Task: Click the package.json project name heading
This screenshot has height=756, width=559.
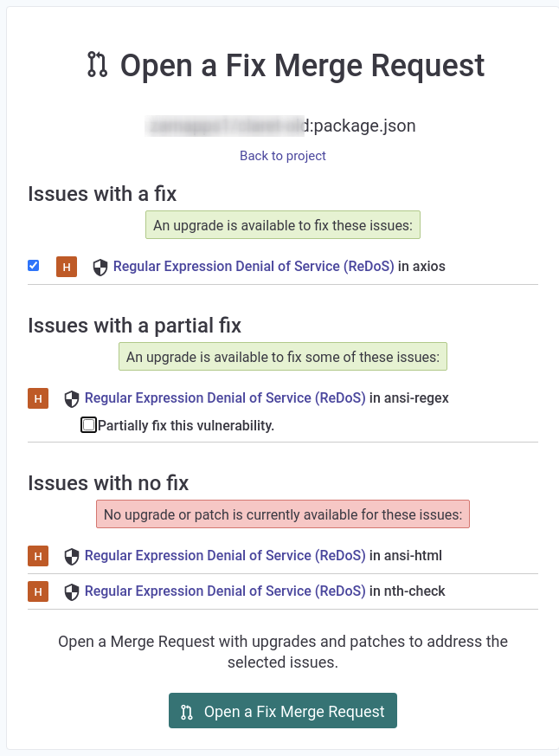Action: (x=282, y=126)
